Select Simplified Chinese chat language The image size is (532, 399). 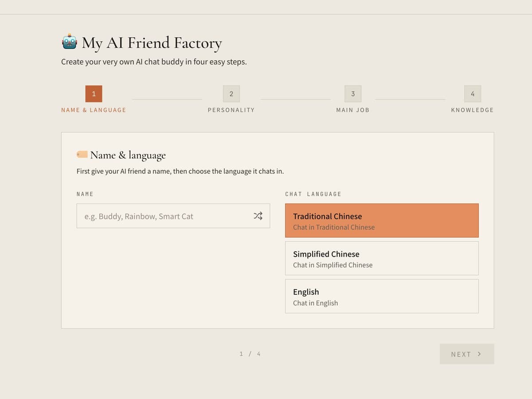click(x=382, y=258)
